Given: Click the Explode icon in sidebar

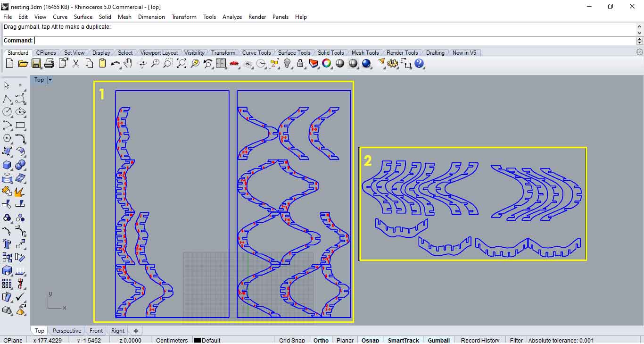Looking at the screenshot, I should [20, 192].
